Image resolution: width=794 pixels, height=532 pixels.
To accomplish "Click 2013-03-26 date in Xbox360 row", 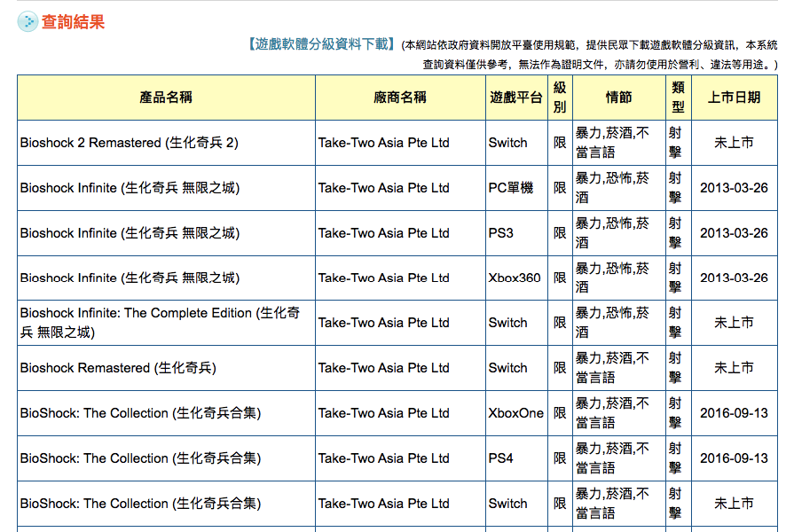I will 734,278.
